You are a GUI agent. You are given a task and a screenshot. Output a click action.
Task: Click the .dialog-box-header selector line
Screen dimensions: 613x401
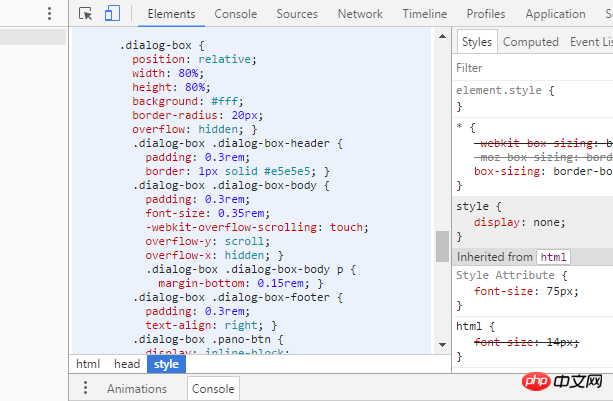[238, 143]
